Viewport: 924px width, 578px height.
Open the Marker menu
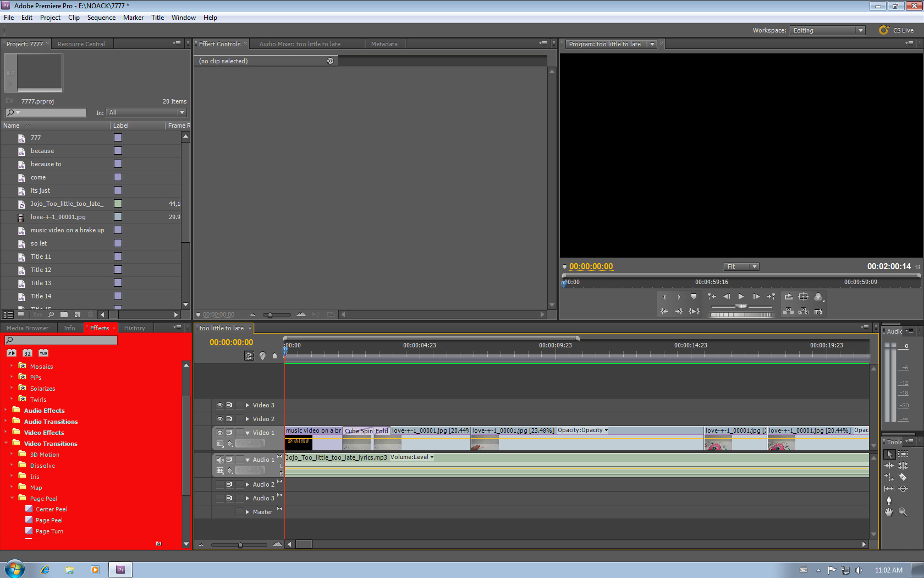point(133,18)
